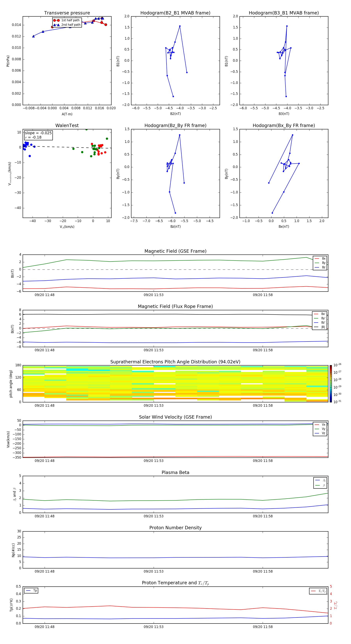Click the Vy entry in velocity legend
This screenshot has width=351, height=644.
pos(320,429)
